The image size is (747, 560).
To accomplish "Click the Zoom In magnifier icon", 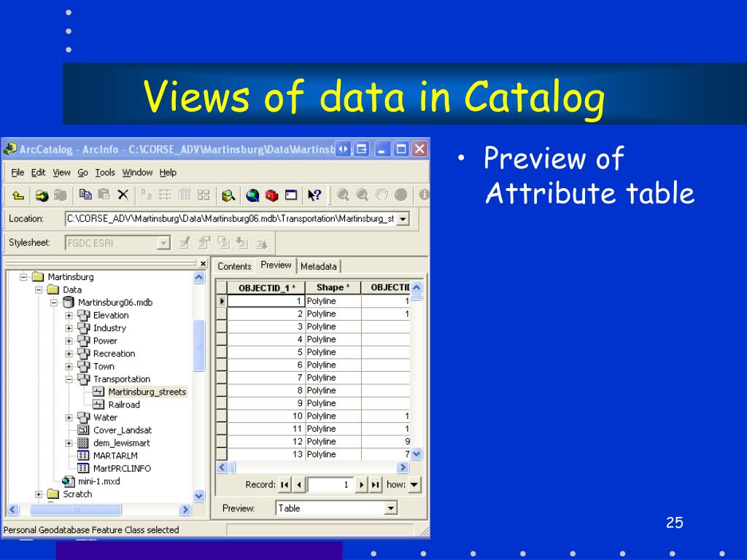I will (343, 195).
